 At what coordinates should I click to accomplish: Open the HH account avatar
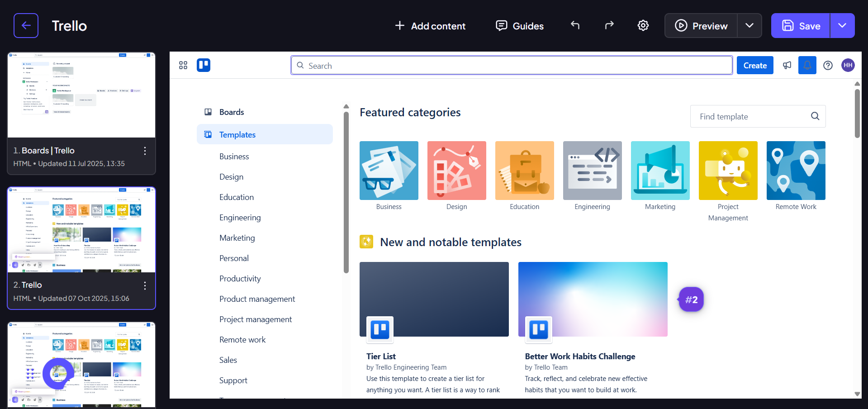click(848, 65)
